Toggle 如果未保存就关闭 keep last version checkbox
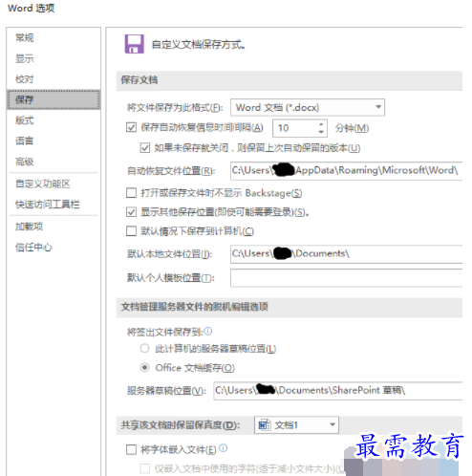472x476 pixels. click(x=145, y=148)
